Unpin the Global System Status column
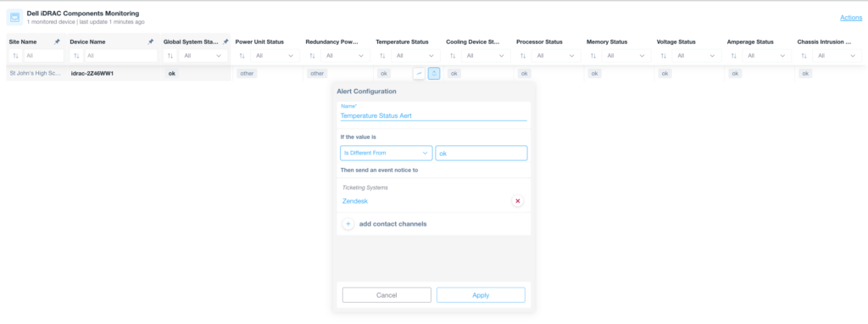 225,42
